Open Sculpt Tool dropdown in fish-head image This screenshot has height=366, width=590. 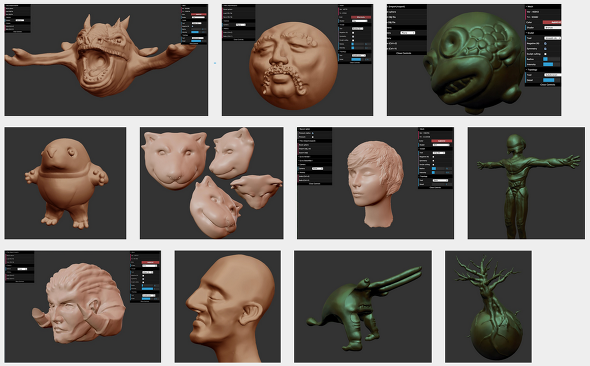pyautogui.click(x=552, y=38)
